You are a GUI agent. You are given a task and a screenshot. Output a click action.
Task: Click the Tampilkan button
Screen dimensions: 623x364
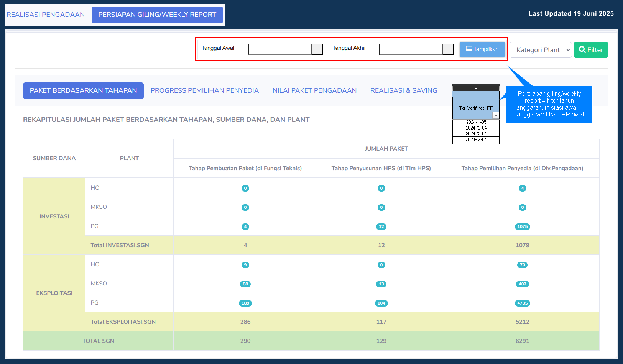(x=482, y=49)
